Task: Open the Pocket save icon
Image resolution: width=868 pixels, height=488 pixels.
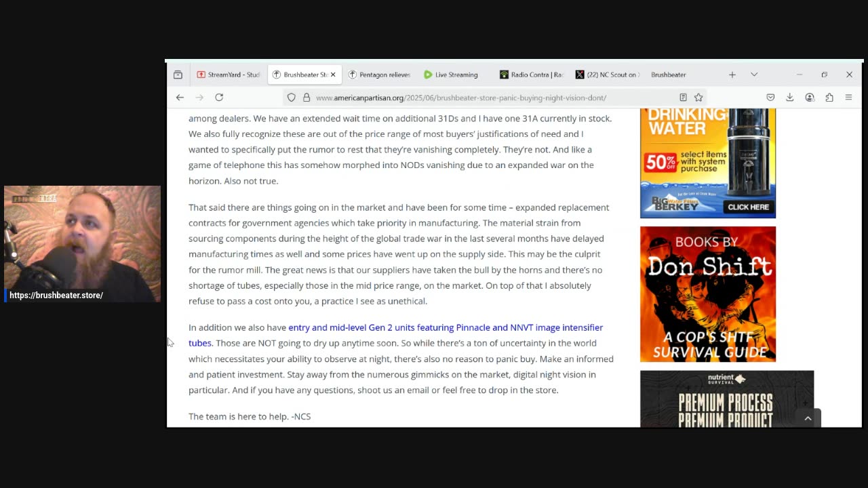Action: point(770,98)
